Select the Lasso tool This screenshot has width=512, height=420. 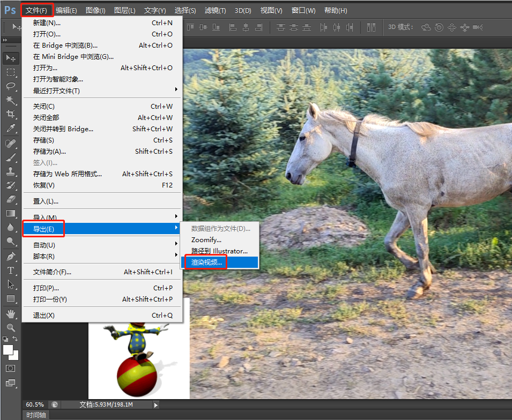click(x=11, y=86)
